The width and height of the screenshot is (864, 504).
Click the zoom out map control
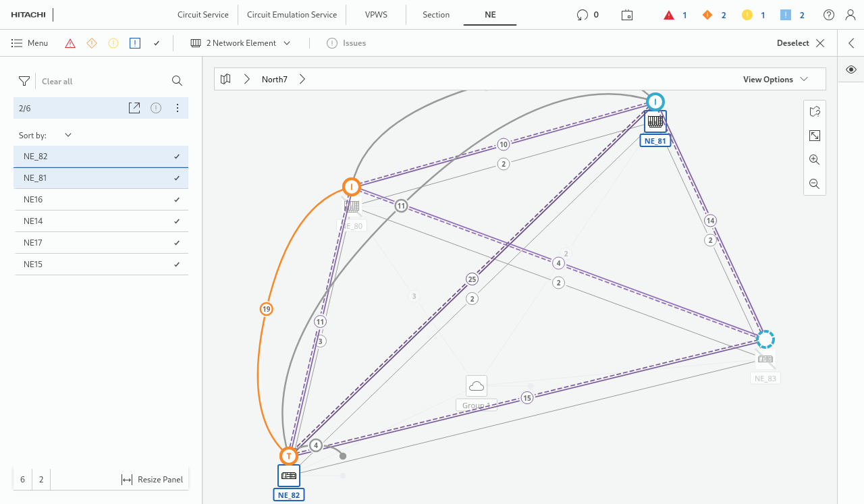click(815, 184)
